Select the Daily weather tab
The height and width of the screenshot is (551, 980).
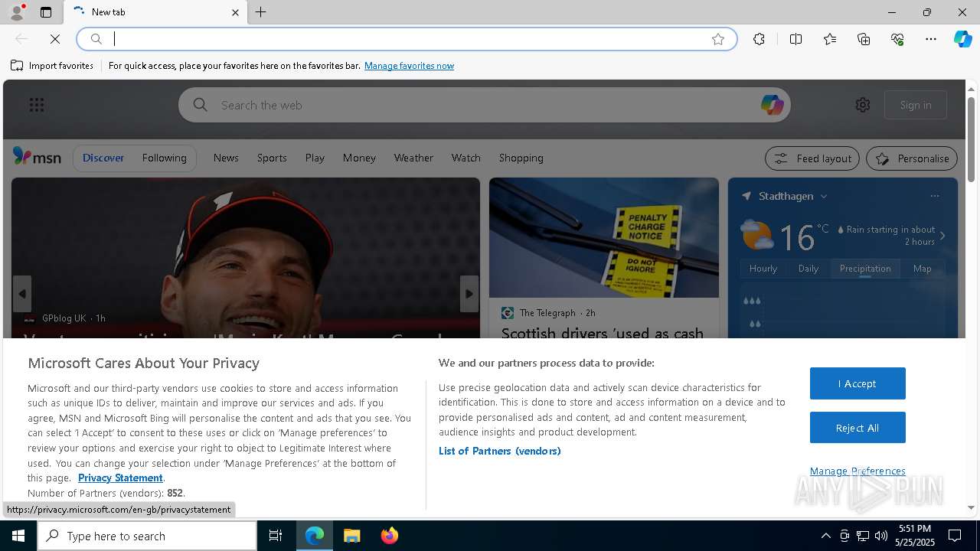(x=808, y=269)
